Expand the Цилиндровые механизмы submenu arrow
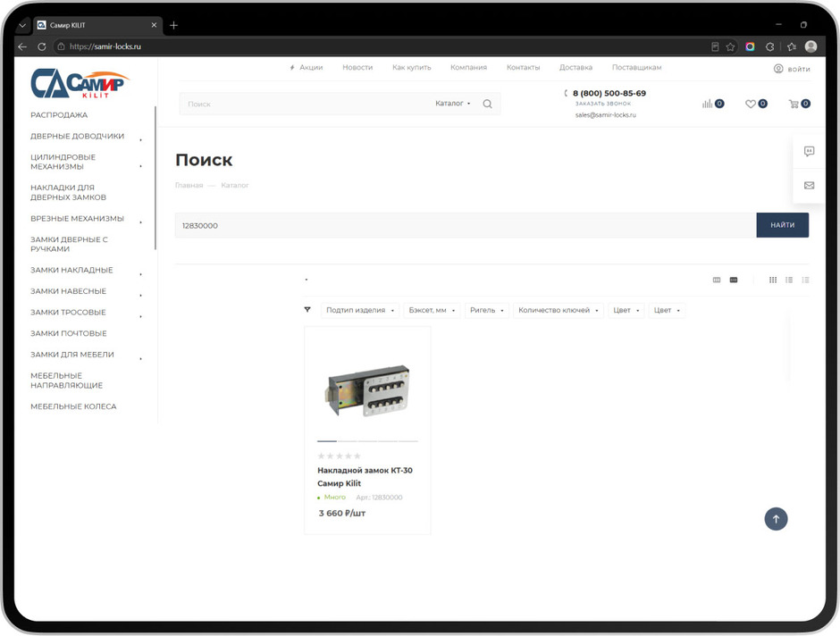This screenshot has width=840, height=636. 141,166
